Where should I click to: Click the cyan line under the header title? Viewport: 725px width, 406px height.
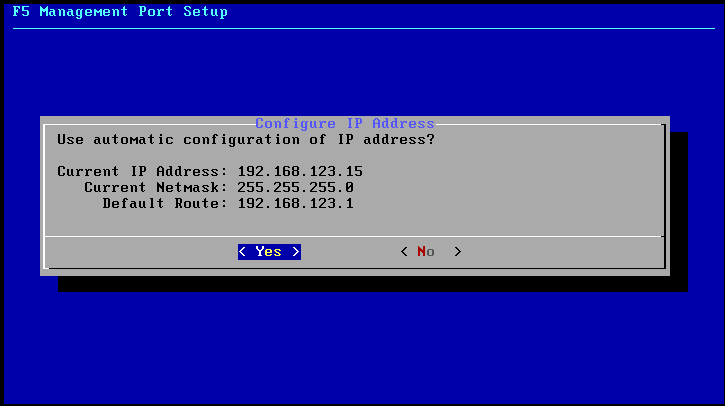[364, 28]
